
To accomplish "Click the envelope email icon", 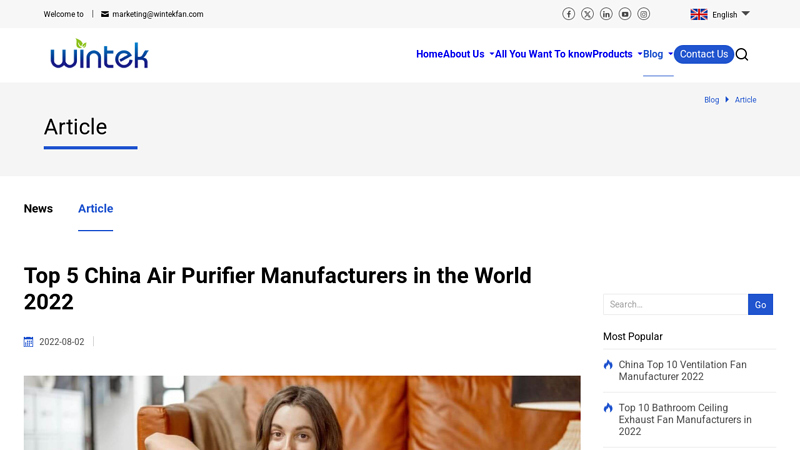I will pos(105,14).
